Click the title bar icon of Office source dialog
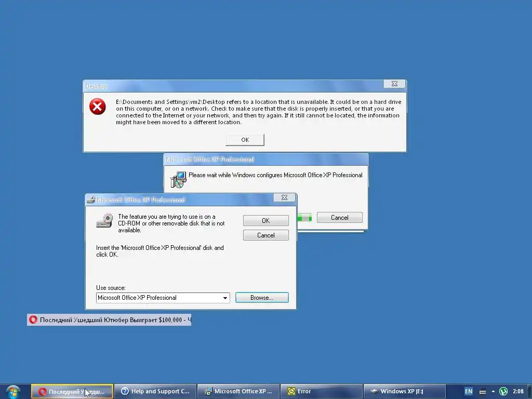Image resolution: width=532 pixels, height=399 pixels. pos(90,199)
